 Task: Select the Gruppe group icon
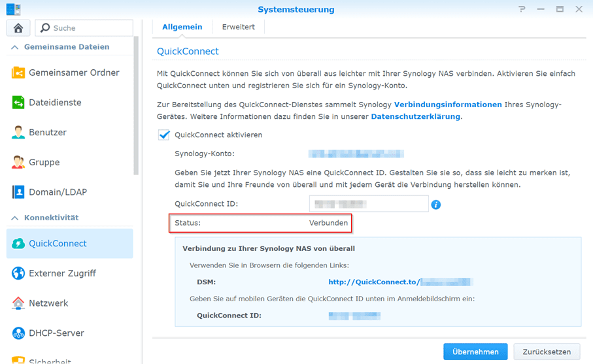point(18,162)
